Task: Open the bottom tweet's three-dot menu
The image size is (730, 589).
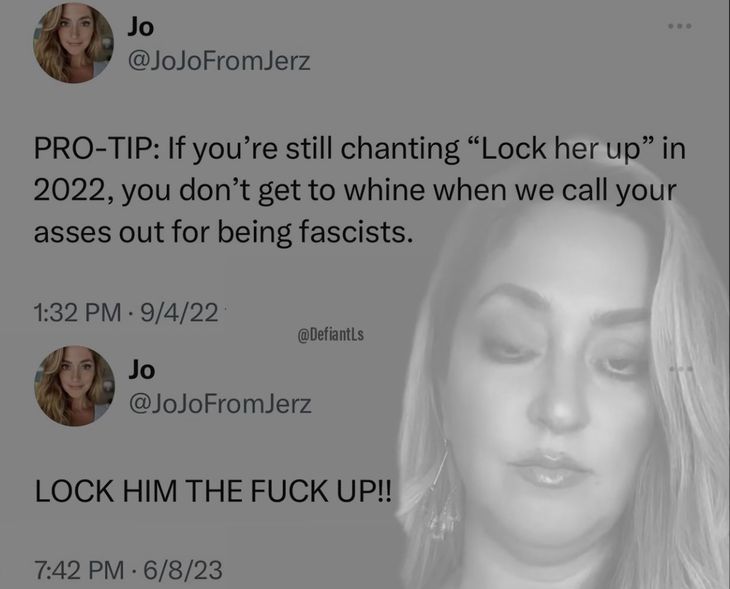Action: pos(681,369)
